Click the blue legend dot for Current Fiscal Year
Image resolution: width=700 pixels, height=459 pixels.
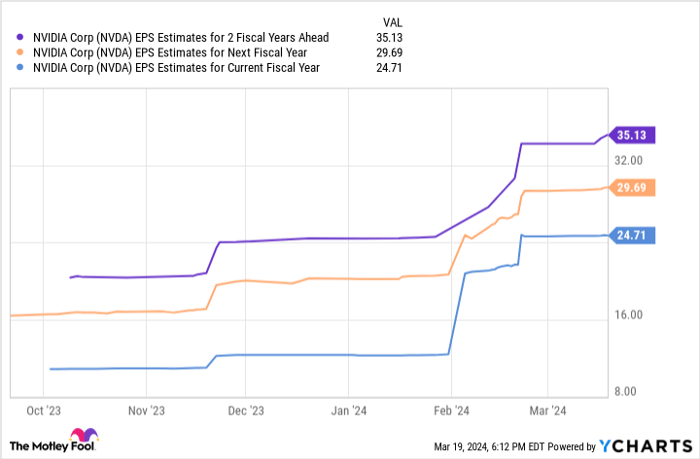tap(21, 69)
